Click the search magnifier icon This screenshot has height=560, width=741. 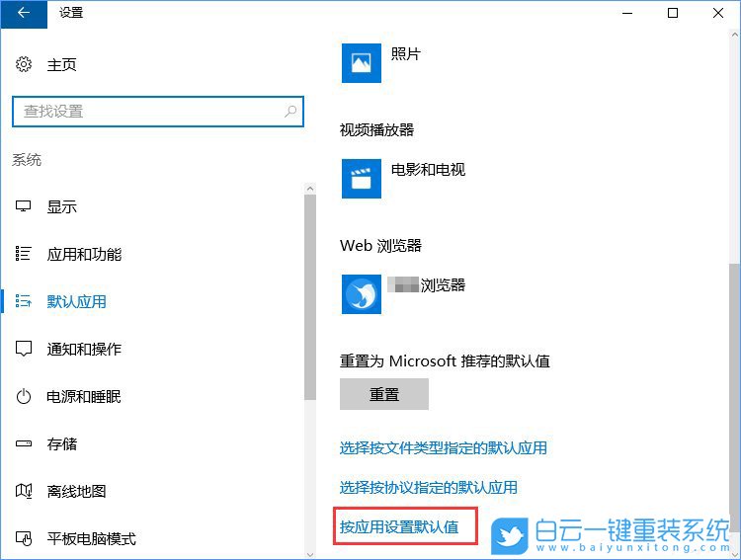pyautogui.click(x=290, y=112)
